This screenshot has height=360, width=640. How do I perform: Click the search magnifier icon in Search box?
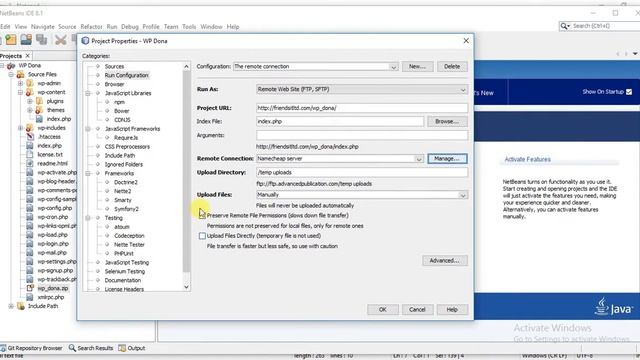565,26
